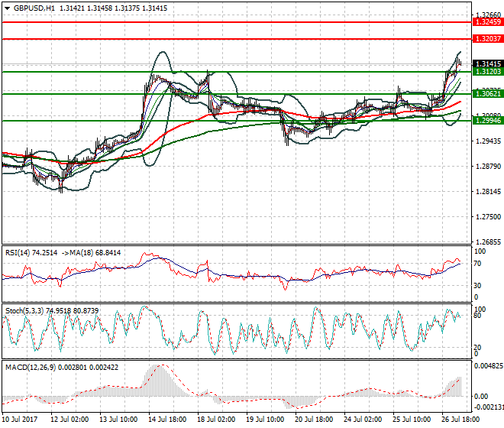
Task: Select the green 1.31203 level label
Action: [488, 71]
